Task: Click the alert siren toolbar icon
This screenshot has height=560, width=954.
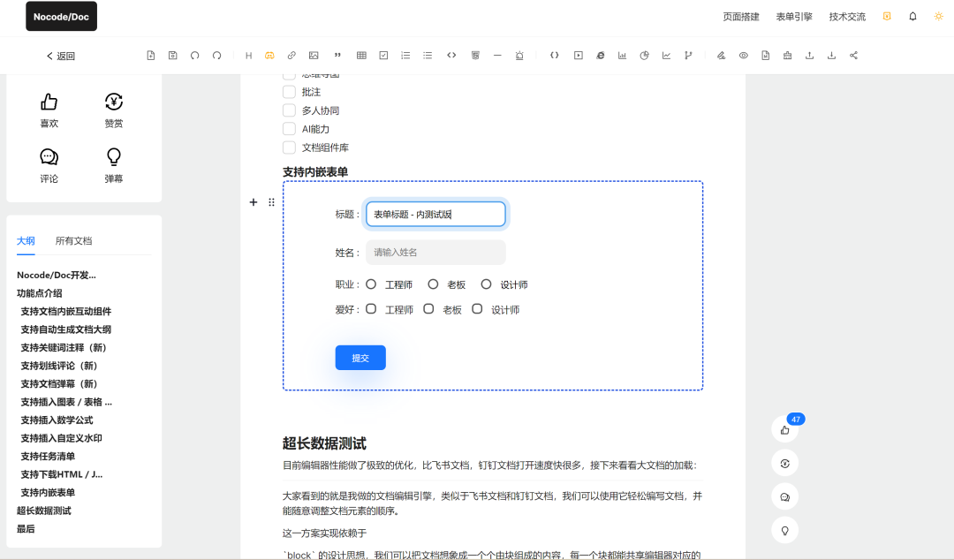Action: click(x=519, y=56)
